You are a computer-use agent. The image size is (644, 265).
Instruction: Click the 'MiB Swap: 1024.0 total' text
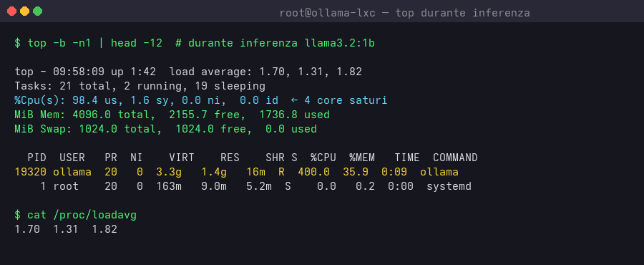coord(85,129)
